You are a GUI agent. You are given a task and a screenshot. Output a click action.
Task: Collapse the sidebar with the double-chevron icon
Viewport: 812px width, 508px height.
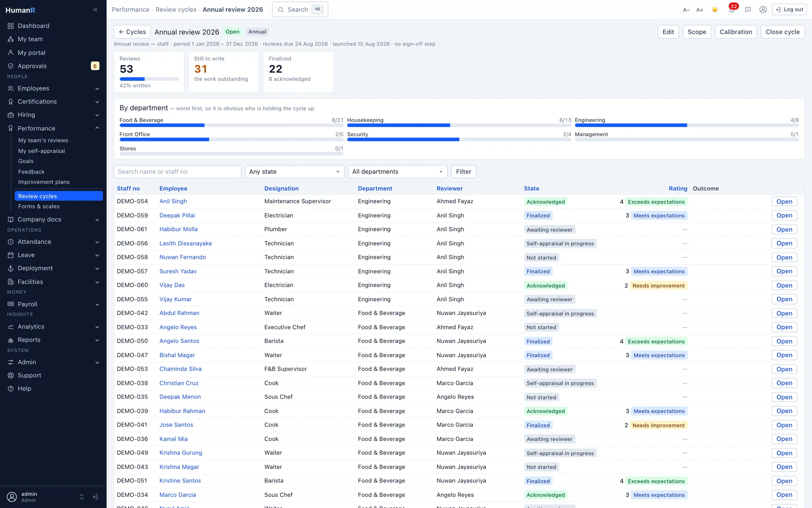pos(95,10)
